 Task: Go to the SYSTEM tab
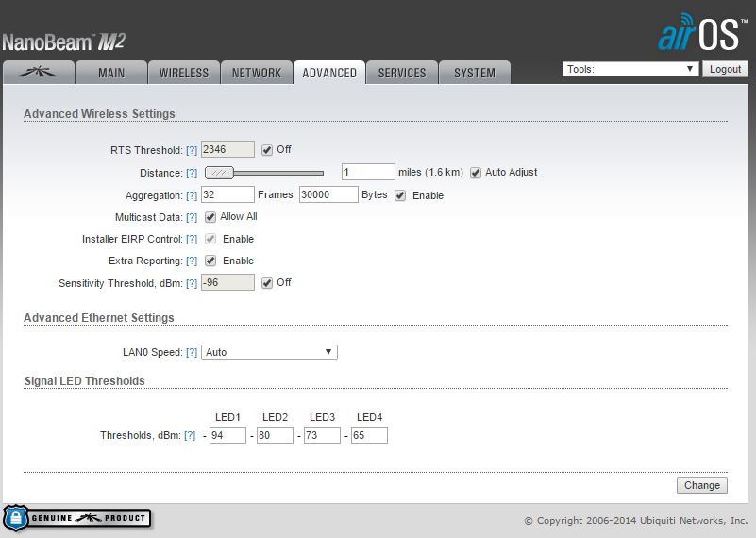coord(474,73)
